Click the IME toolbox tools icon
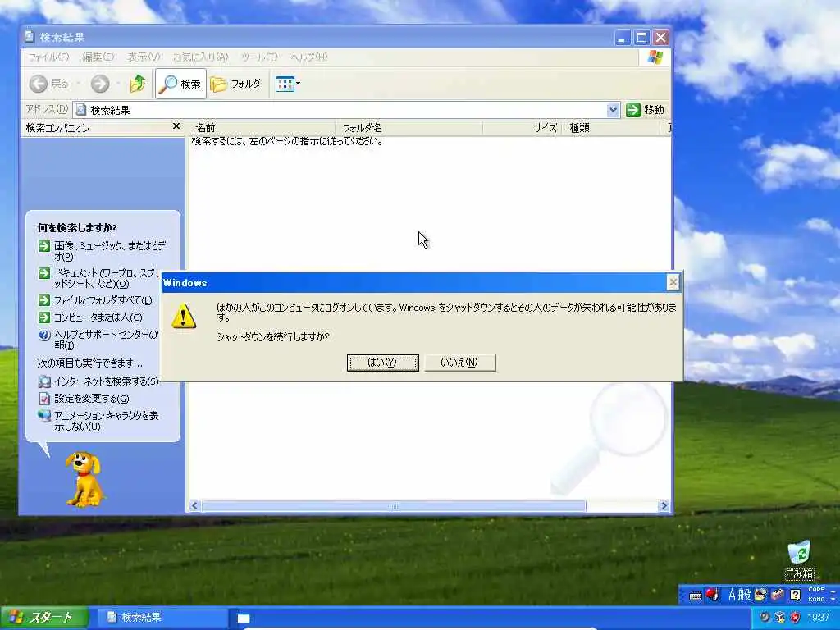This screenshot has height=630, width=840. [778, 594]
